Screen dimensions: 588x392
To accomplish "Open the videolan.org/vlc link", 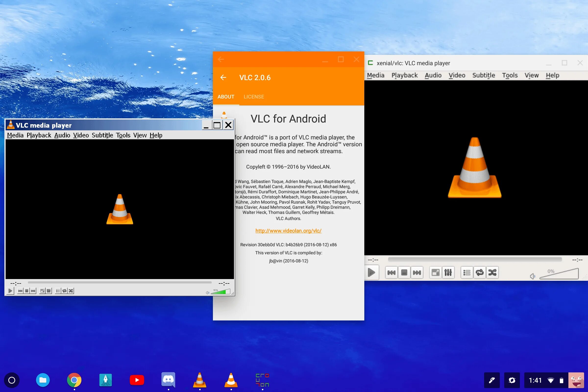I will coord(288,231).
